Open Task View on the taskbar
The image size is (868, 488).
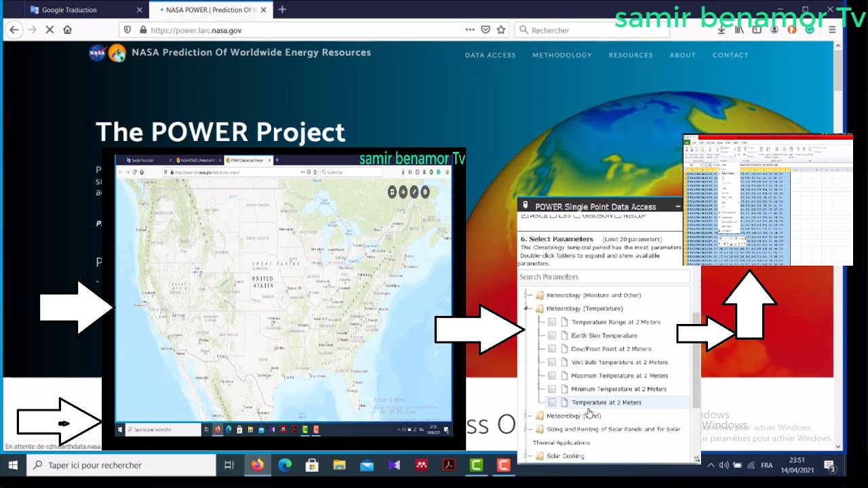click(x=229, y=465)
